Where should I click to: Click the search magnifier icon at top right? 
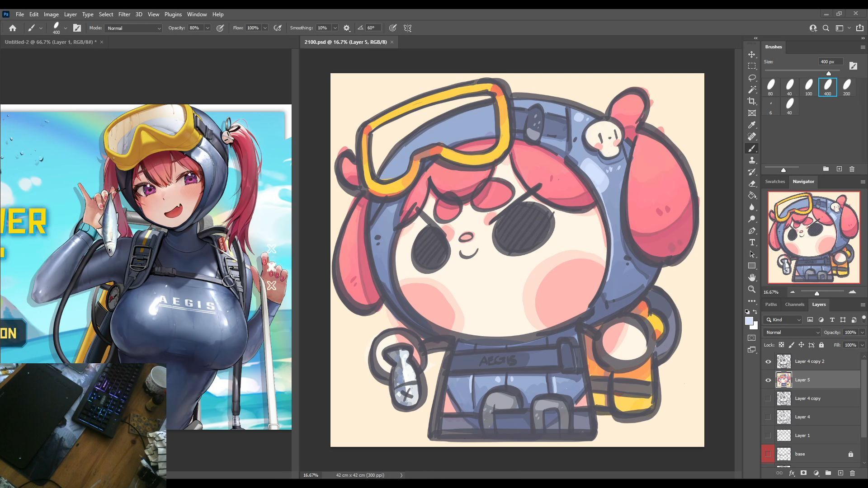(826, 28)
